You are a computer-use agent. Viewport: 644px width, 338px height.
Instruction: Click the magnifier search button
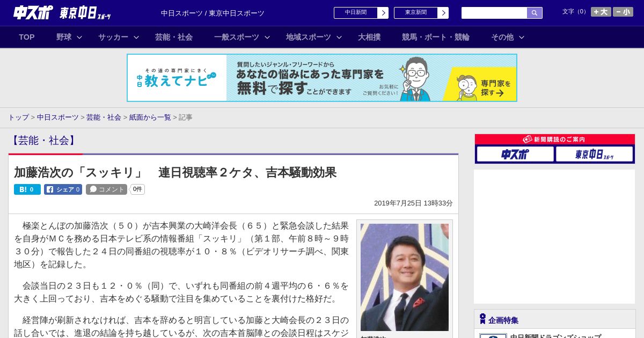(x=535, y=13)
